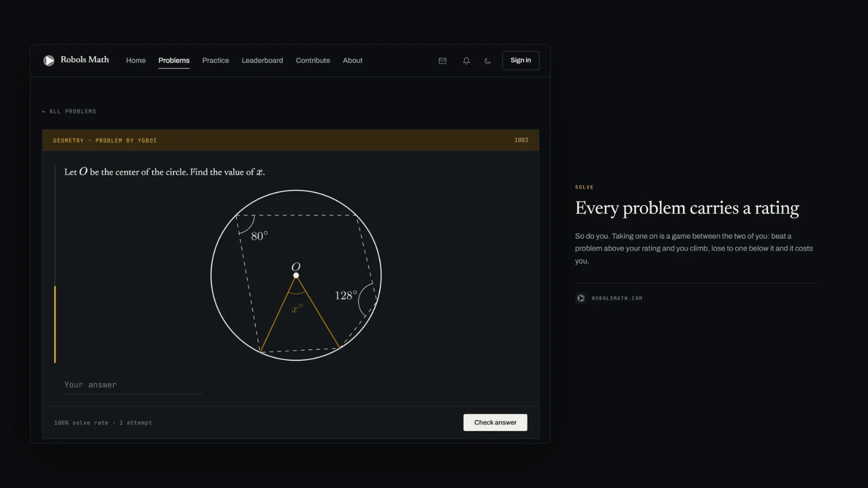Select the Problems tab
The width and height of the screenshot is (868, 488).
pos(174,60)
